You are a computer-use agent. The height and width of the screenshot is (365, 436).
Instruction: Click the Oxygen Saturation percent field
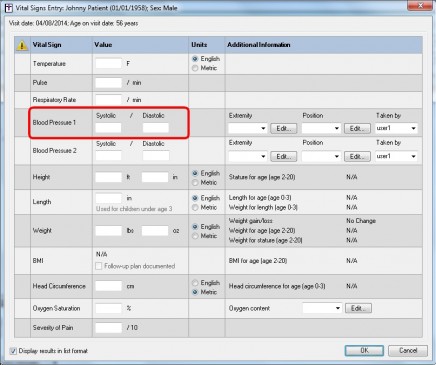click(109, 308)
